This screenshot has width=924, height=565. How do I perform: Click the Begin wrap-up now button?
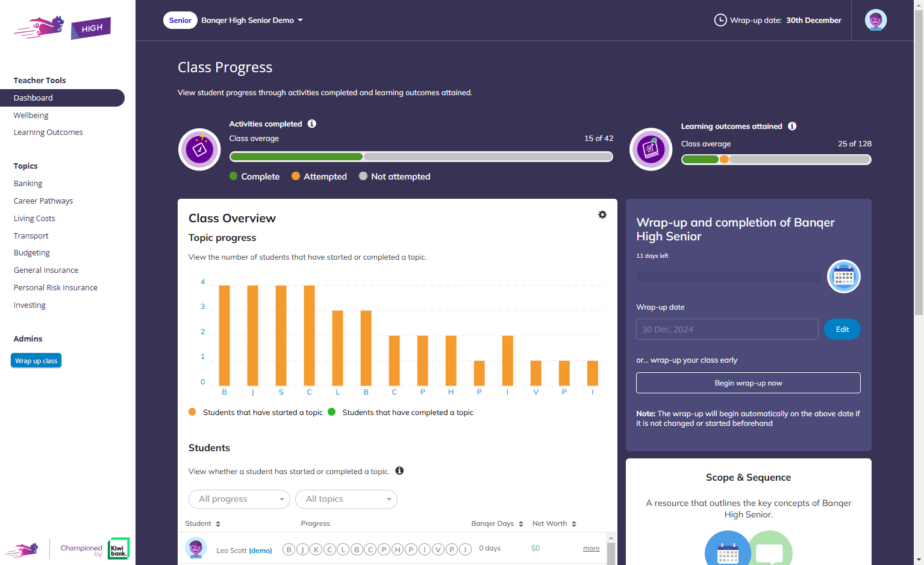coord(748,382)
